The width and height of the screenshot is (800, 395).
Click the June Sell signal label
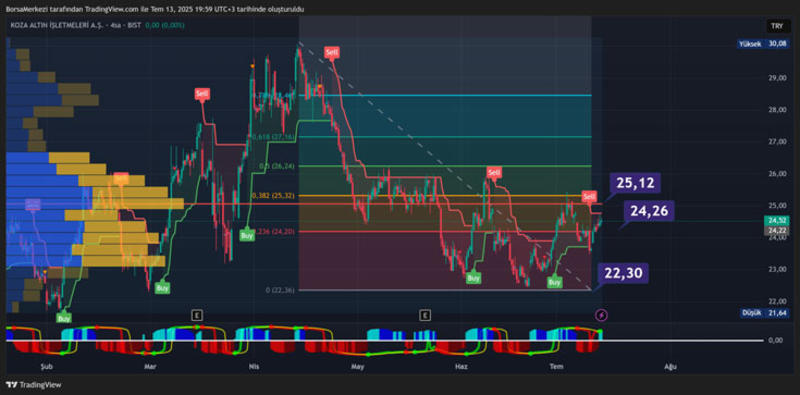493,172
